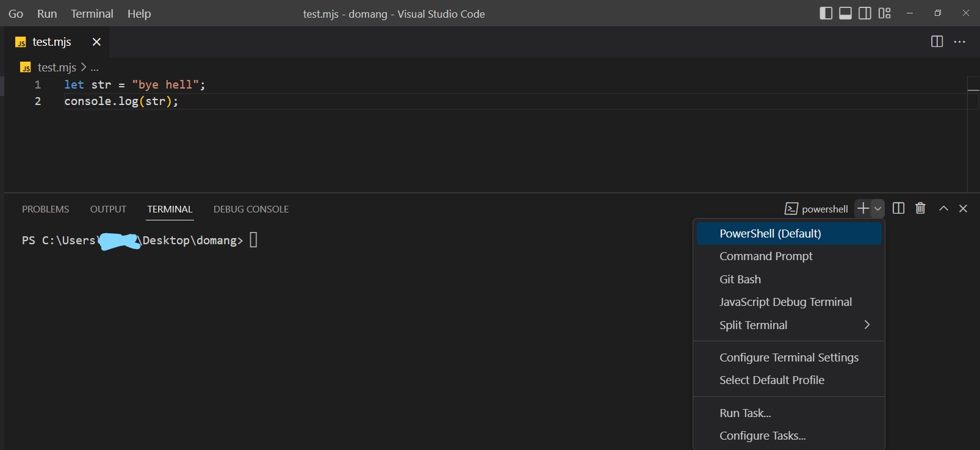Expand the Split Terminal submenu
This screenshot has height=450, width=980.
pos(789,325)
